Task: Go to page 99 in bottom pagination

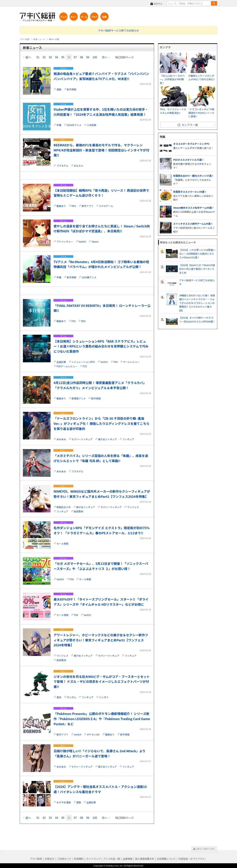Action: (88, 818)
